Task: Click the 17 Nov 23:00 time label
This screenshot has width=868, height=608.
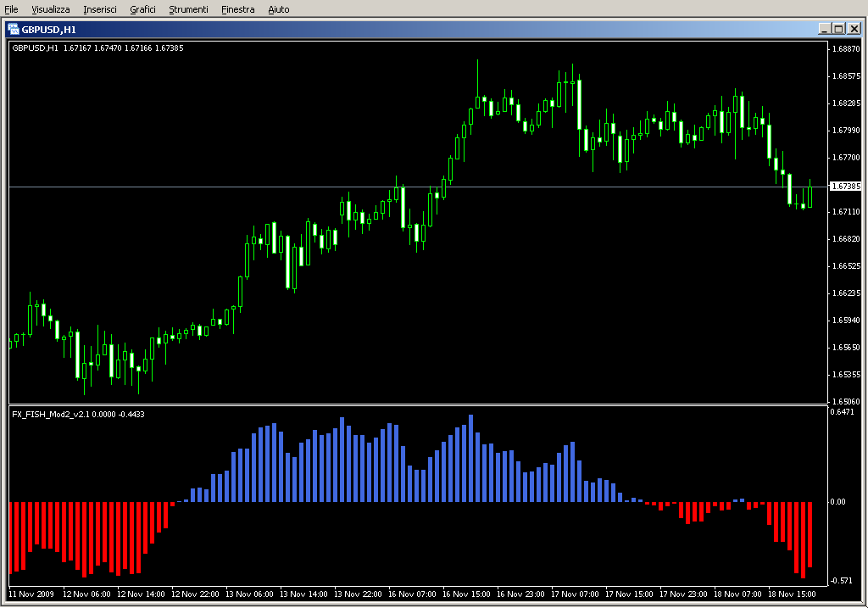Action: coord(683,594)
